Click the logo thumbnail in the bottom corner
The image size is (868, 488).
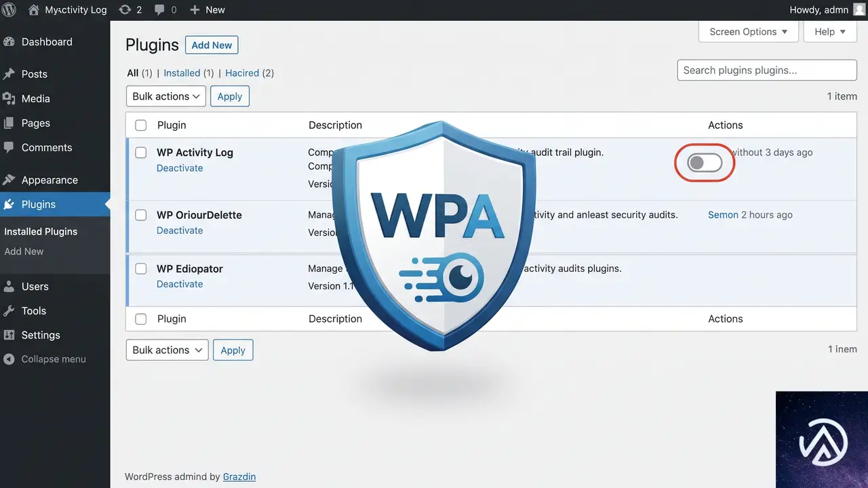(x=822, y=439)
